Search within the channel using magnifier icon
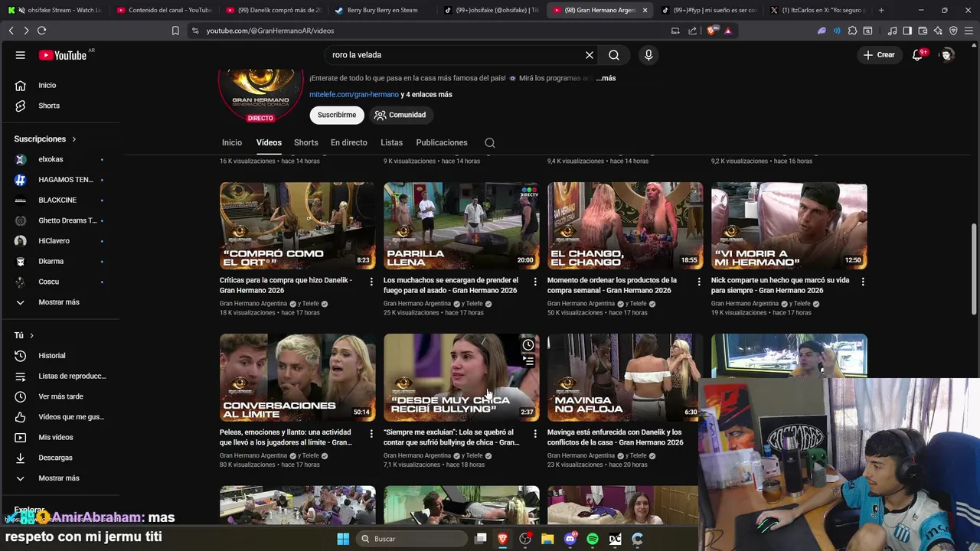 click(490, 143)
